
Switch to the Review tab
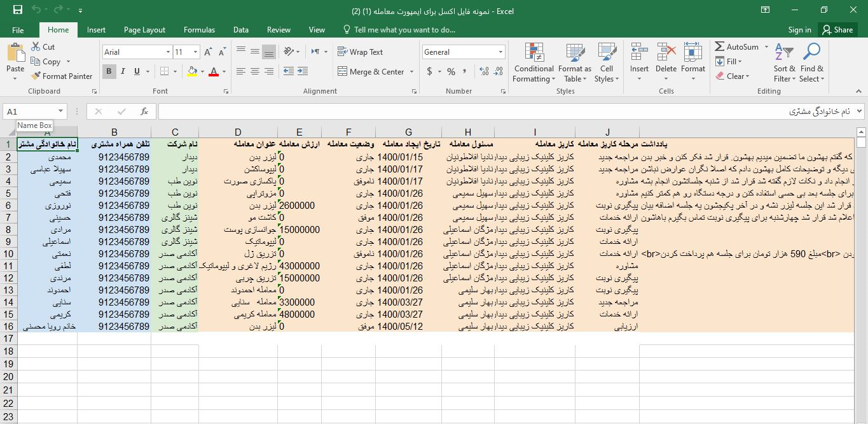click(279, 30)
